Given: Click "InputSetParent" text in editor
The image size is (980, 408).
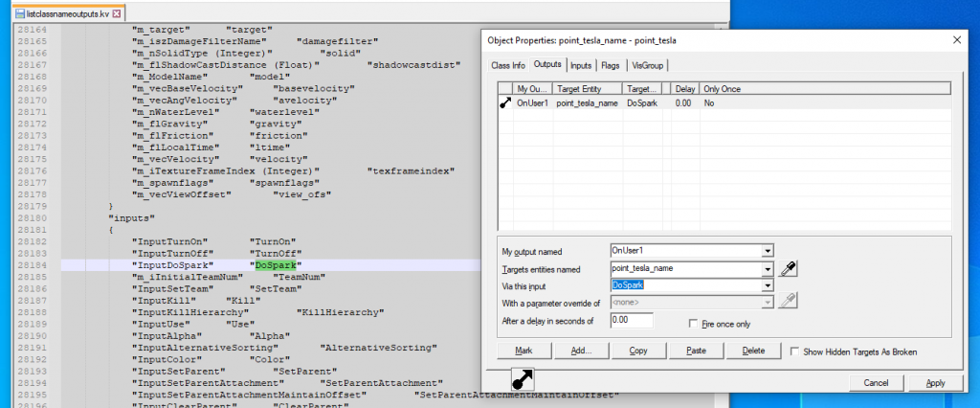Looking at the screenshot, I should 178,371.
